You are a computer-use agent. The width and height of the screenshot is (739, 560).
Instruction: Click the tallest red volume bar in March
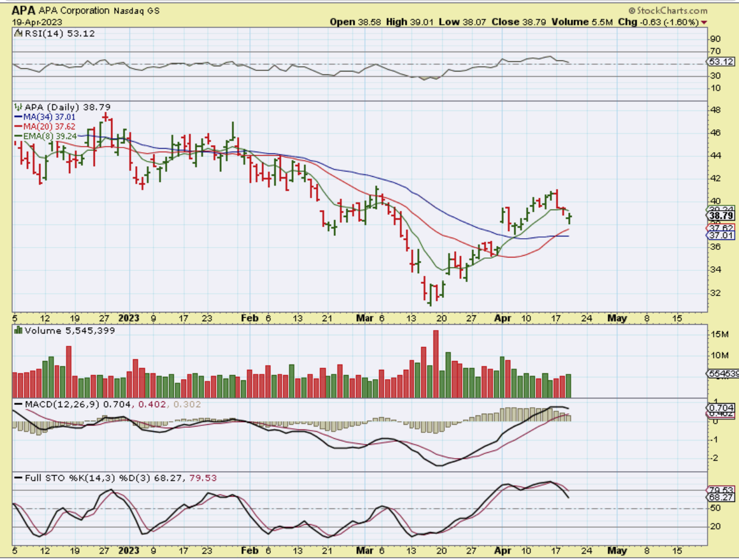point(435,364)
